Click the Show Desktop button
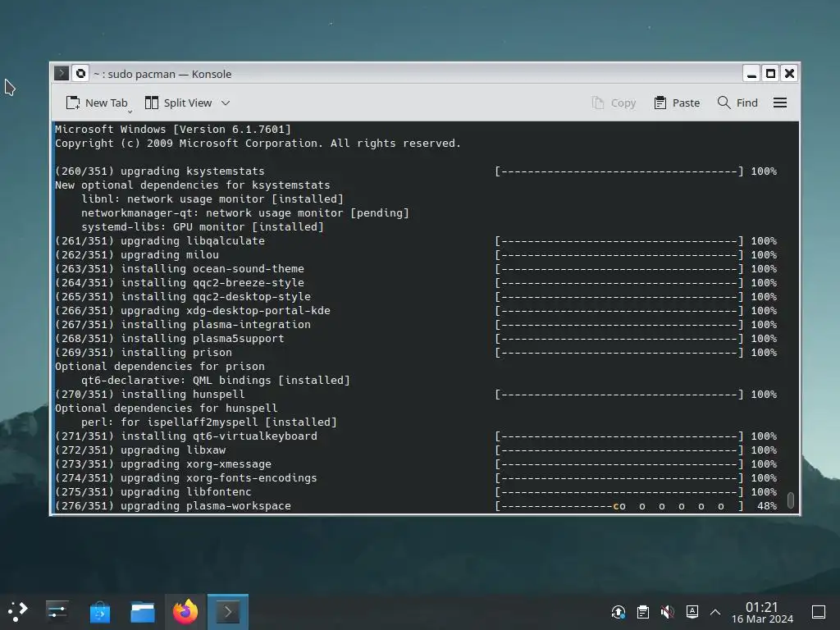The width and height of the screenshot is (840, 630). click(x=819, y=612)
